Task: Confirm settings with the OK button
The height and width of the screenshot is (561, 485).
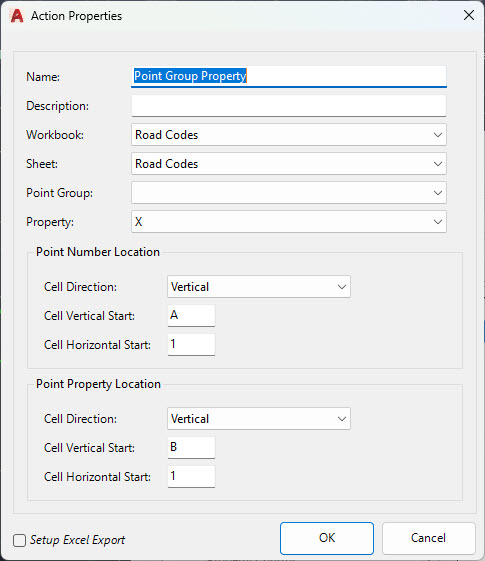Action: point(327,538)
